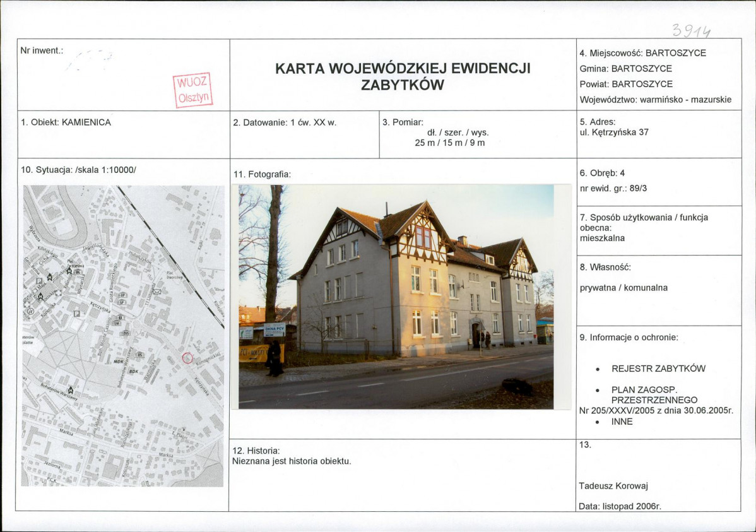Click nr ewid. gr.: 89/3

(x=613, y=188)
